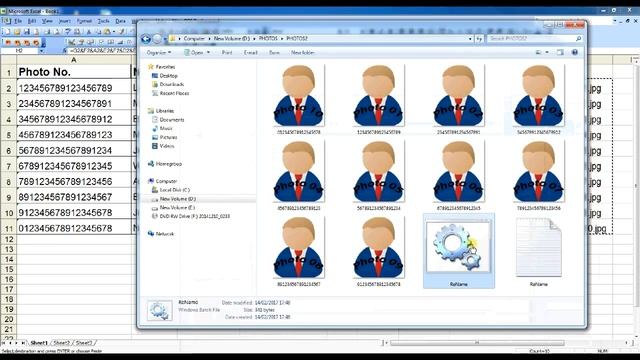Expand the arrow next to Open button
640x360 pixels.
tap(208, 53)
